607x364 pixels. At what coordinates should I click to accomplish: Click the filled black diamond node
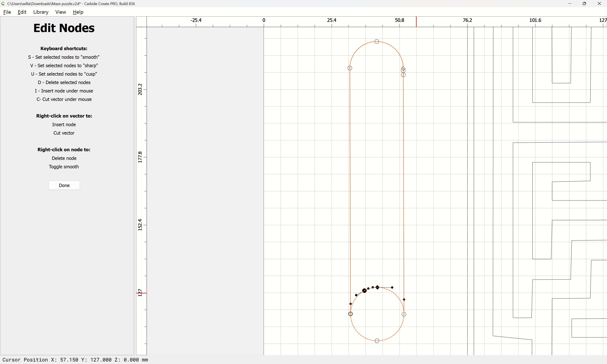tap(377, 287)
